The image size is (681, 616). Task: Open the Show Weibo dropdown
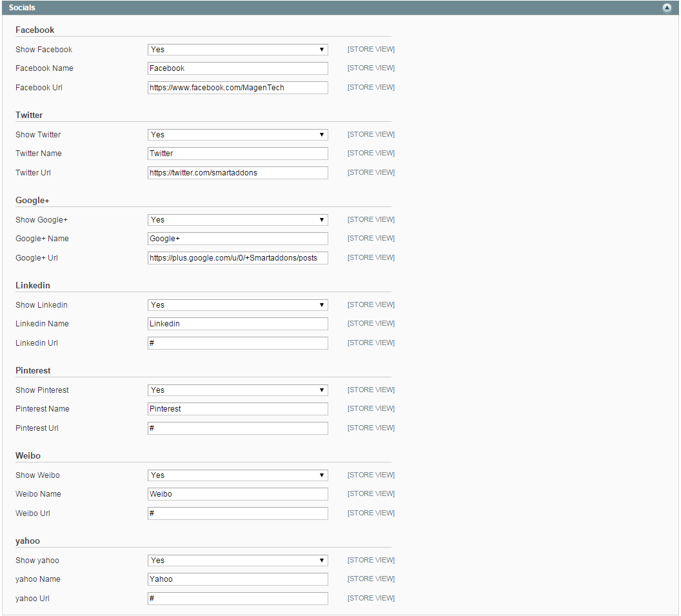(237, 475)
